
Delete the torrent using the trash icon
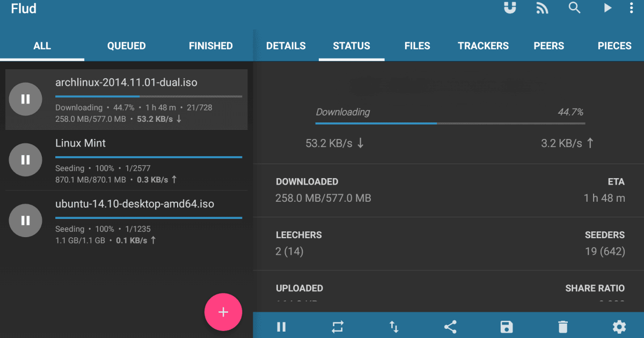(562, 326)
